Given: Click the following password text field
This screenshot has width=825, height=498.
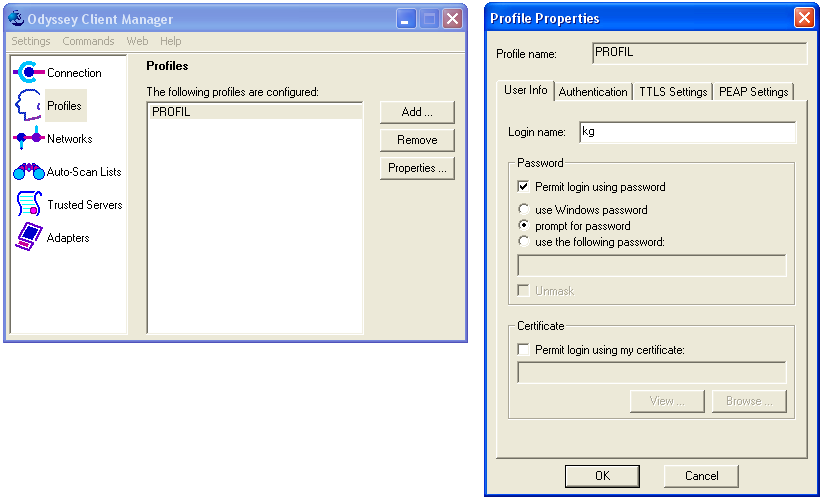Looking at the screenshot, I should click(x=652, y=266).
